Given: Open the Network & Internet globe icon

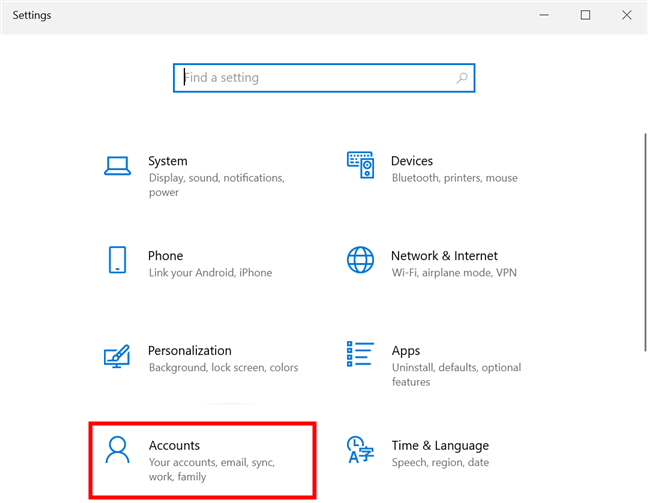Looking at the screenshot, I should coord(360,260).
